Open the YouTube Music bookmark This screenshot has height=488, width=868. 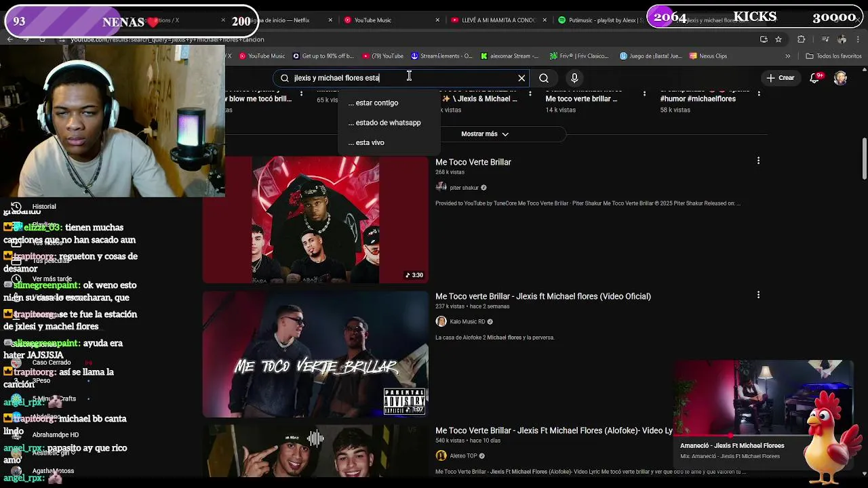click(x=261, y=56)
